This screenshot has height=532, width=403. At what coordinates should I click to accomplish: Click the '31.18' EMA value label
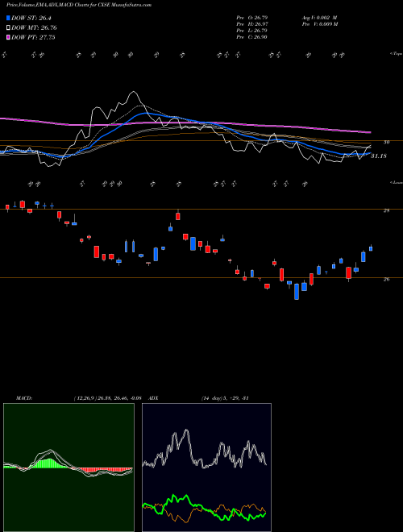click(379, 156)
